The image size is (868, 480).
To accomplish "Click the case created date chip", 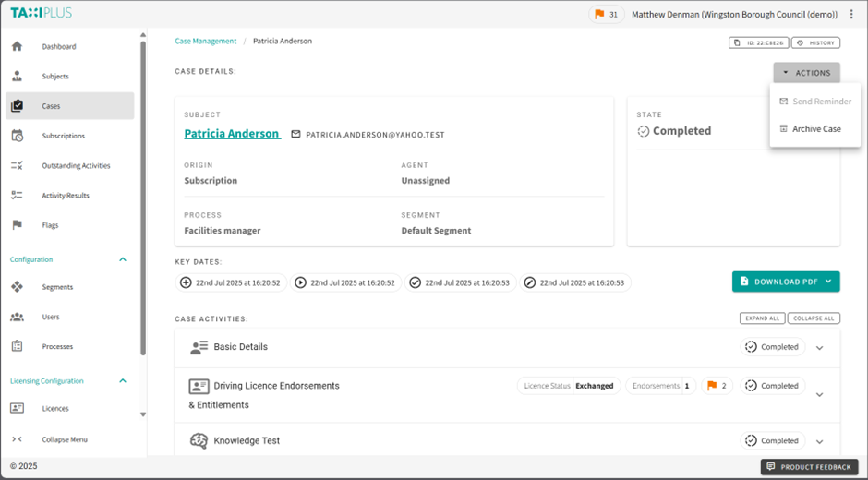I will pyautogui.click(x=232, y=282).
